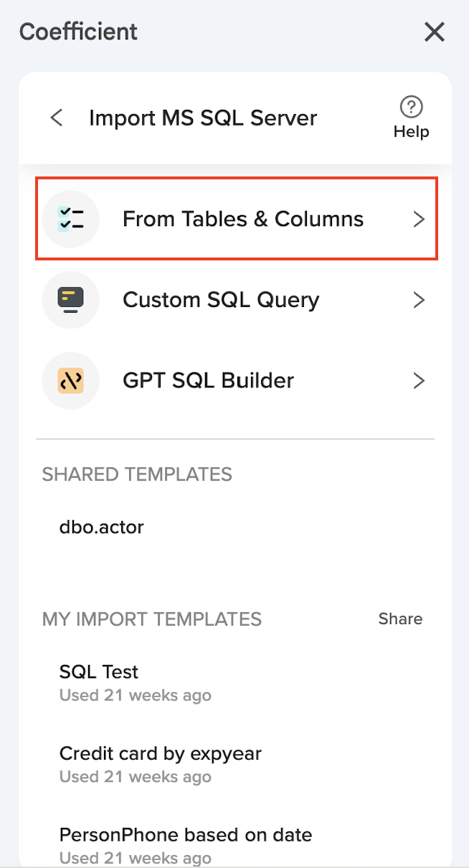
Task: Open the PersonPhone based on date template
Action: pyautogui.click(x=186, y=834)
